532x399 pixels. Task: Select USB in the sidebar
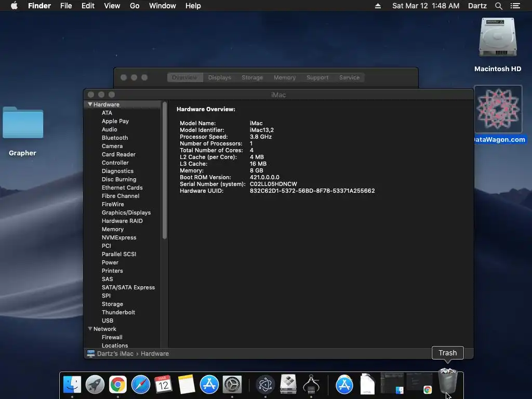(x=107, y=321)
